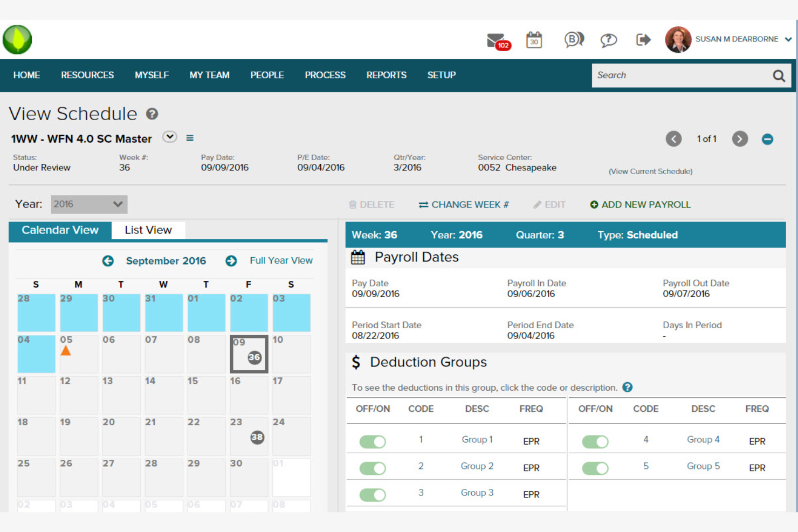Open the B chat bubble icon
This screenshot has height=532, width=798.
tap(573, 39)
